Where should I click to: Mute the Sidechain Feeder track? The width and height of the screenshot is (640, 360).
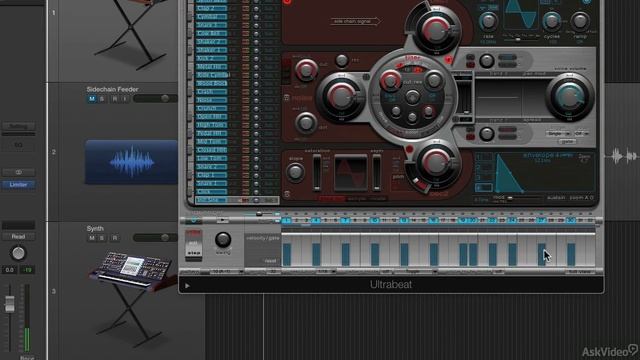coord(91,98)
